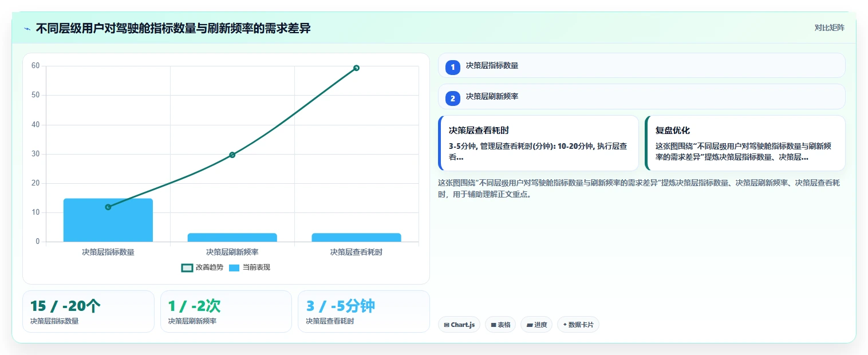The height and width of the screenshot is (355, 868).
Task: Select the 表格 tag
Action: click(x=500, y=325)
